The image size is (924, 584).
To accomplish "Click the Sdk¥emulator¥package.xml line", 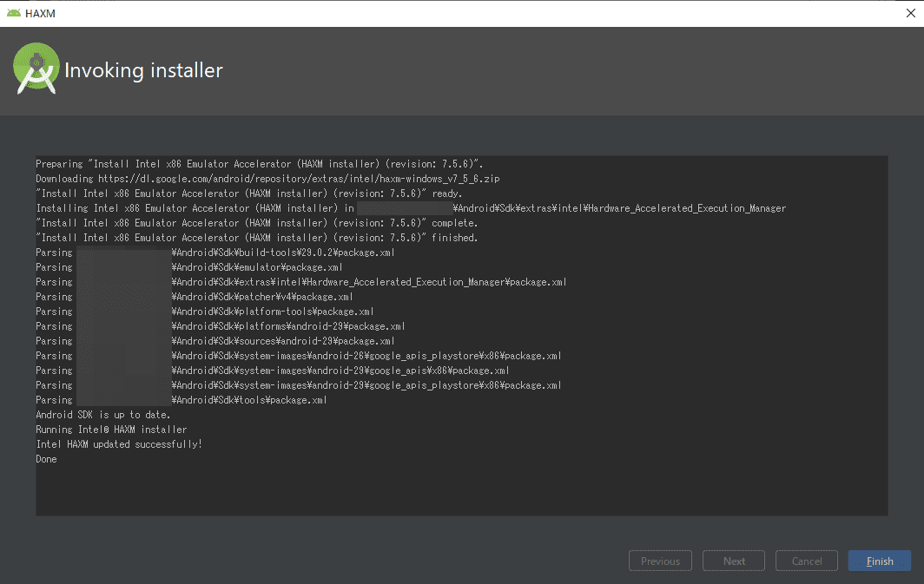I will 189,267.
